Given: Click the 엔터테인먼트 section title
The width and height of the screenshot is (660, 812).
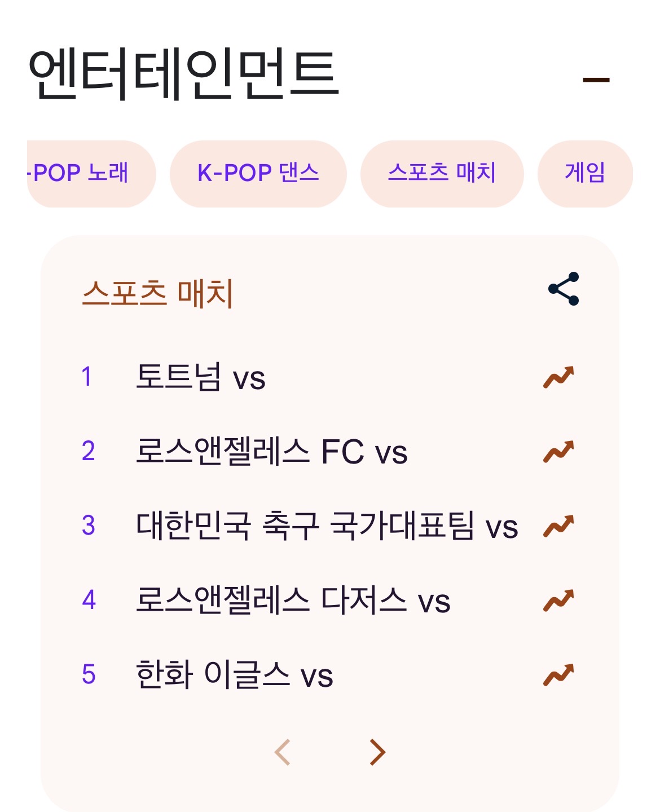Looking at the screenshot, I should tap(183, 74).
